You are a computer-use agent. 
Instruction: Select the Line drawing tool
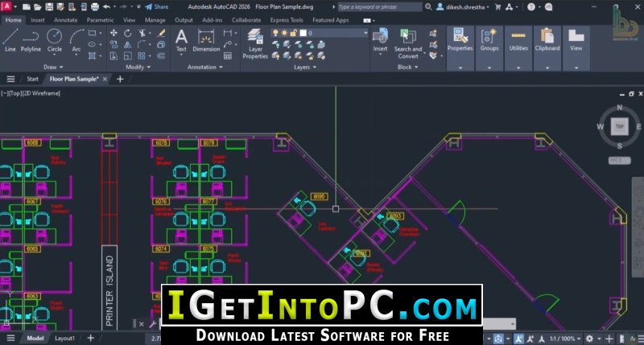click(10, 40)
